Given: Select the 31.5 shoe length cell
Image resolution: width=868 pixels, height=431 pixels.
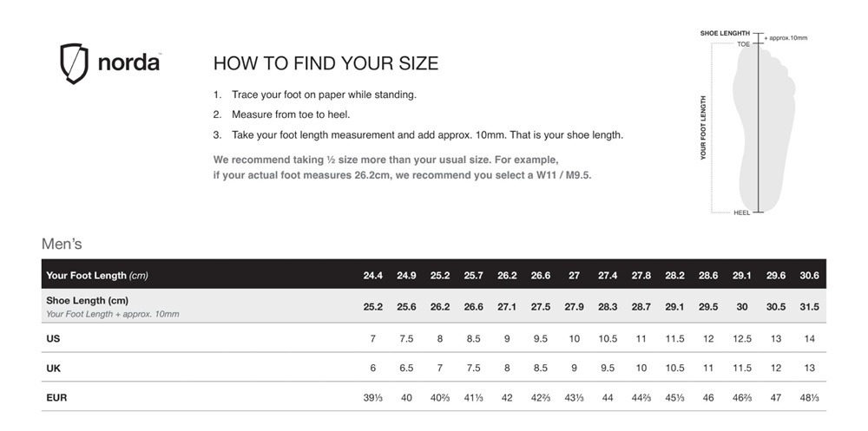Looking at the screenshot, I should click(809, 306).
